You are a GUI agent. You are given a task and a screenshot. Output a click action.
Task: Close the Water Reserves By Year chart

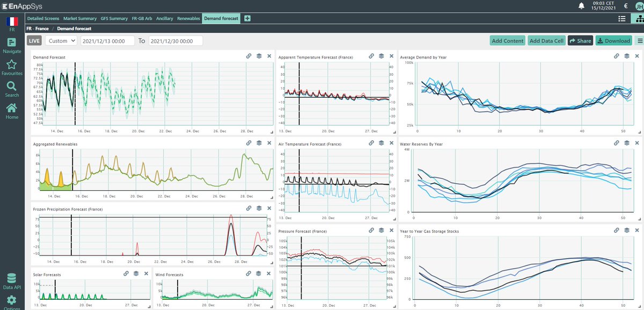(637, 143)
